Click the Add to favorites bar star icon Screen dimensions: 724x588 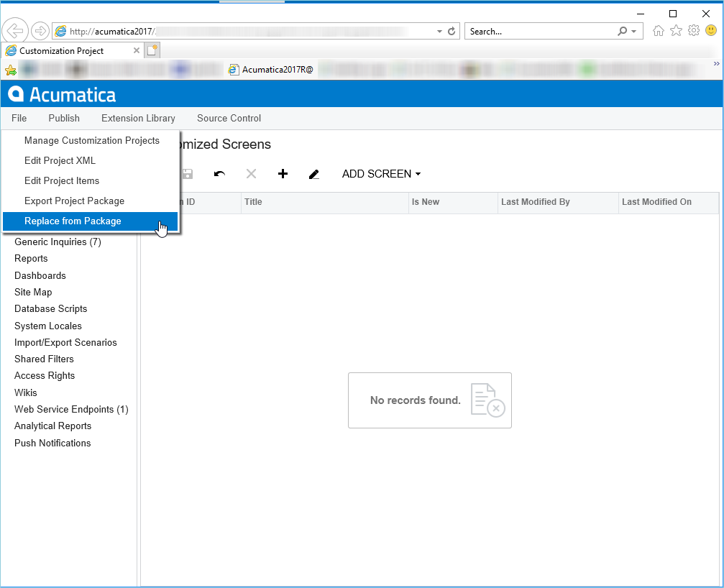[x=11, y=70]
